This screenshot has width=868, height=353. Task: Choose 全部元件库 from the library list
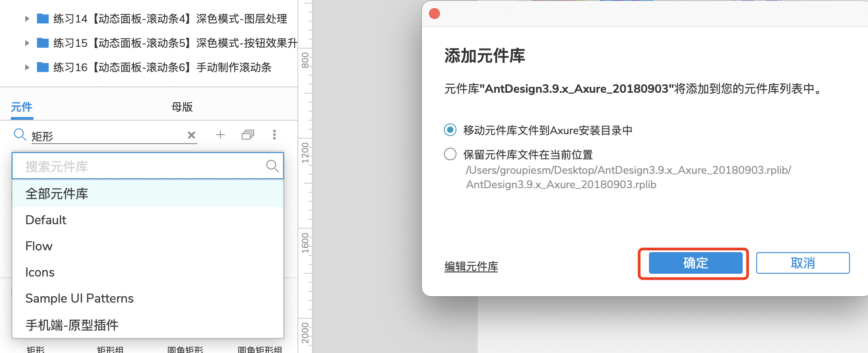tap(148, 194)
